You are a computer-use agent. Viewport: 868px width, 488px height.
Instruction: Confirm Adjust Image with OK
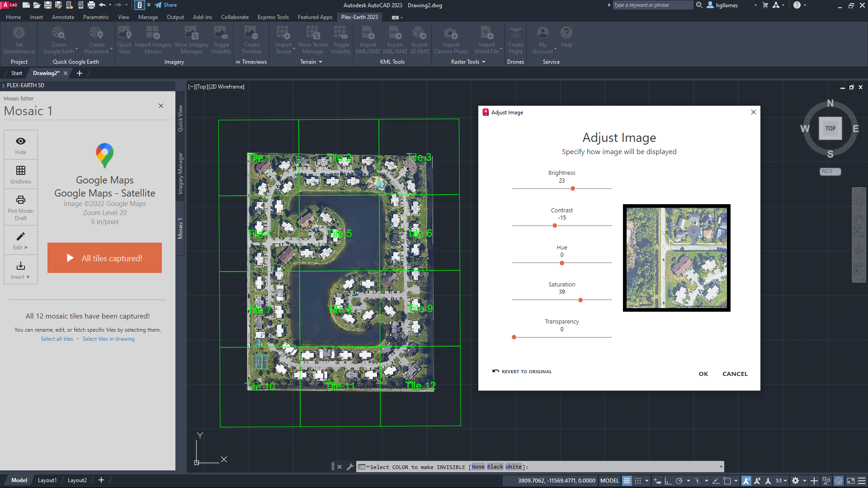[703, 374]
